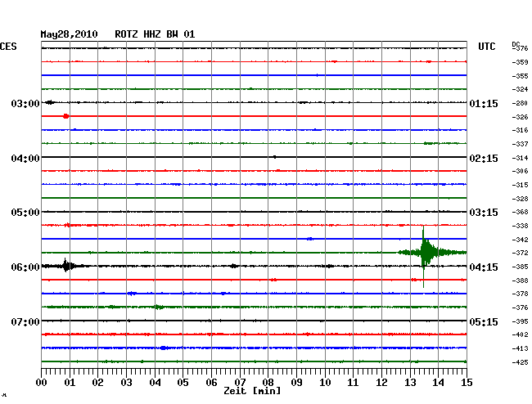
Task: Select DC offset value '-324'
Action: coord(520,89)
